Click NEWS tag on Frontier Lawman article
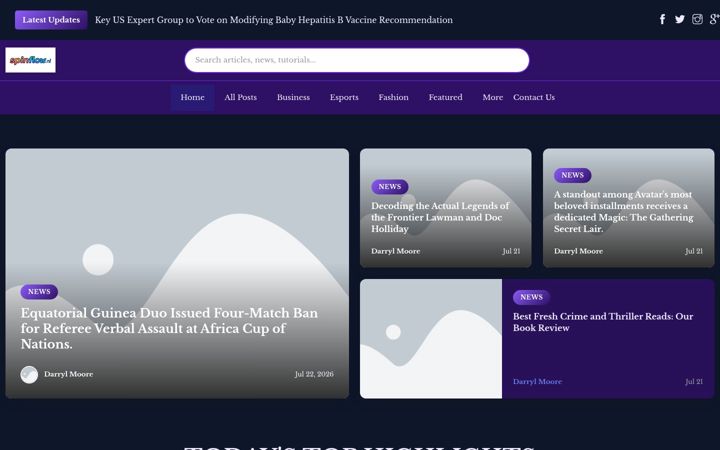Screen dimensions: 720x450 coord(390,187)
